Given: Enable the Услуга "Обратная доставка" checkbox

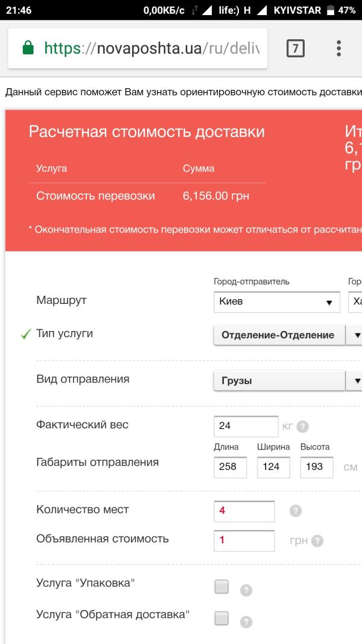Looking at the screenshot, I should [222, 617].
